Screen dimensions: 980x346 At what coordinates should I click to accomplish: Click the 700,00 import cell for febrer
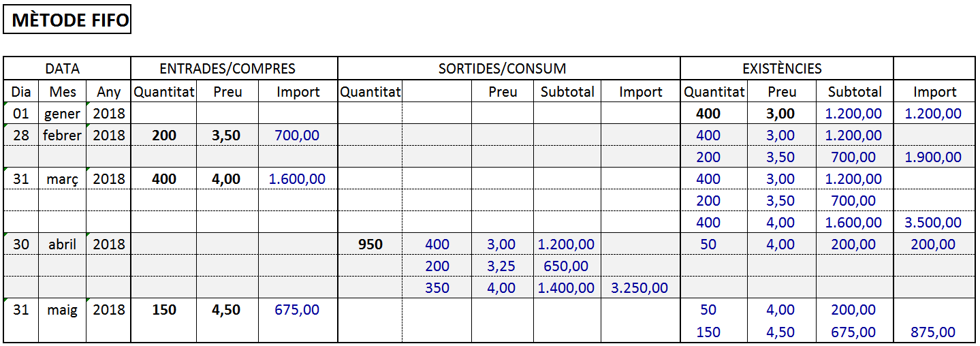[297, 135]
